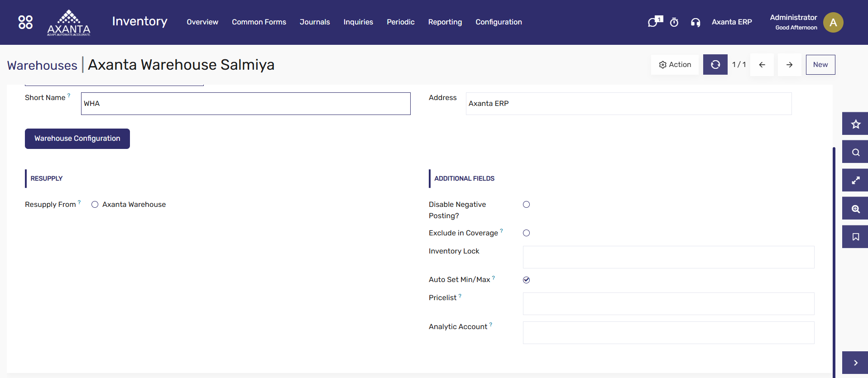Click the 'RESUPPLY' section heading
The image size is (868, 378).
point(47,178)
